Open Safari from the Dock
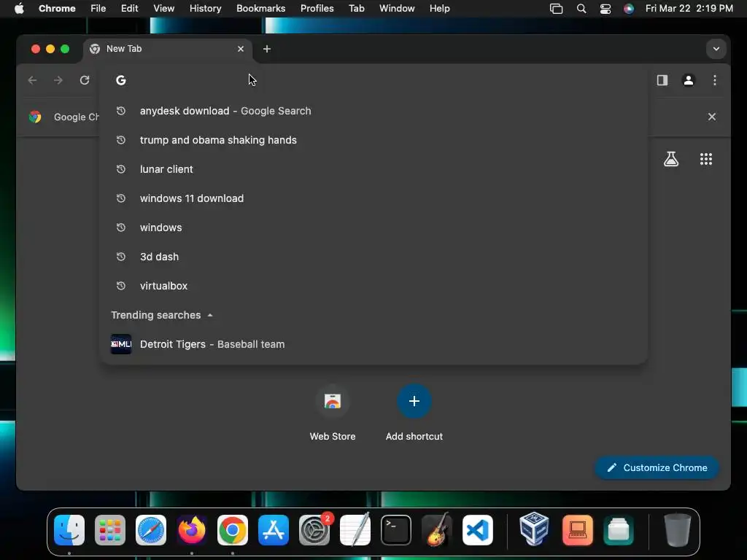The height and width of the screenshot is (560, 747). 151,530
